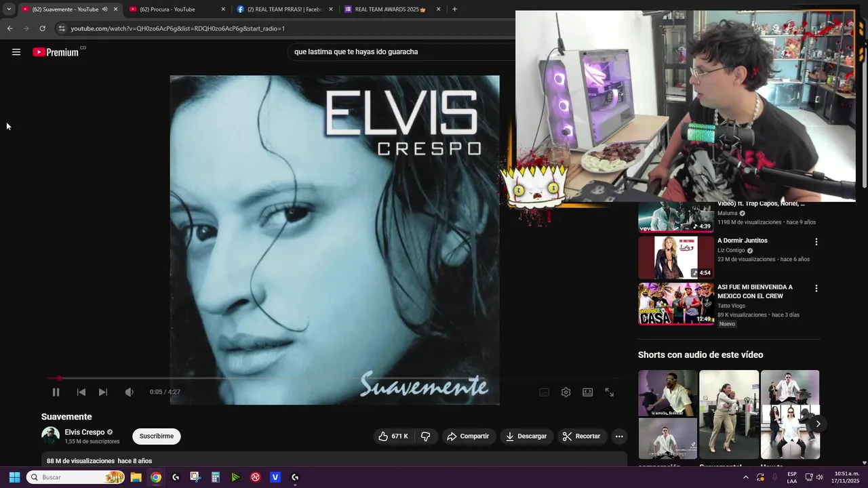Open more actions ellipsis below video
Viewport: 868px width, 488px height.
(619, 436)
